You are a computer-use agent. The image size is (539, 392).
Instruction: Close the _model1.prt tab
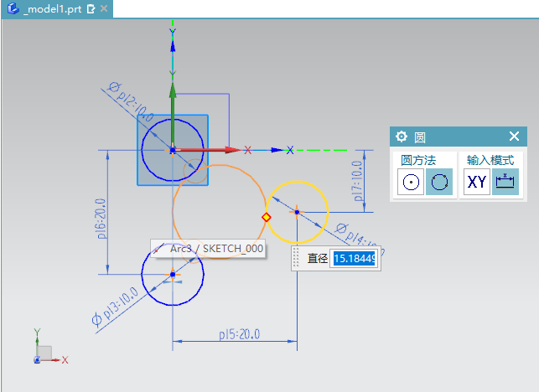pos(104,8)
